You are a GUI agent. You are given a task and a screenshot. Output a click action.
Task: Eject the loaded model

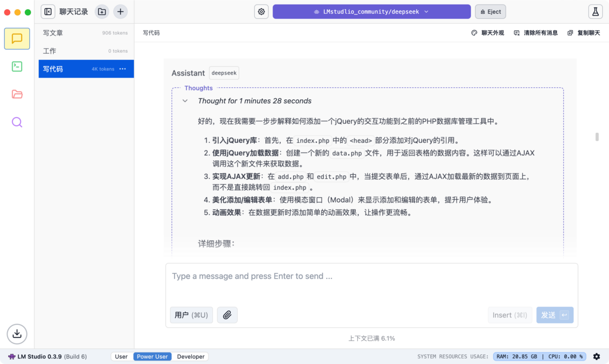[x=490, y=12]
